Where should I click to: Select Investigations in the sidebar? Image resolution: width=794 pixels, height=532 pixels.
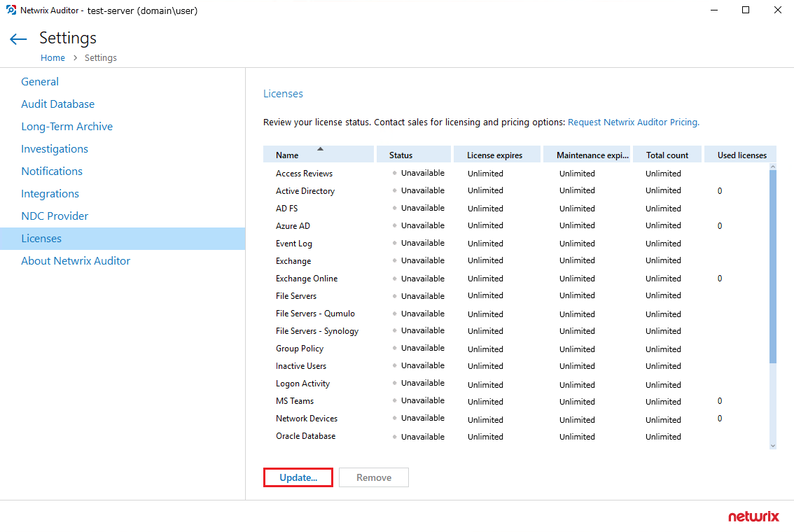tap(55, 149)
